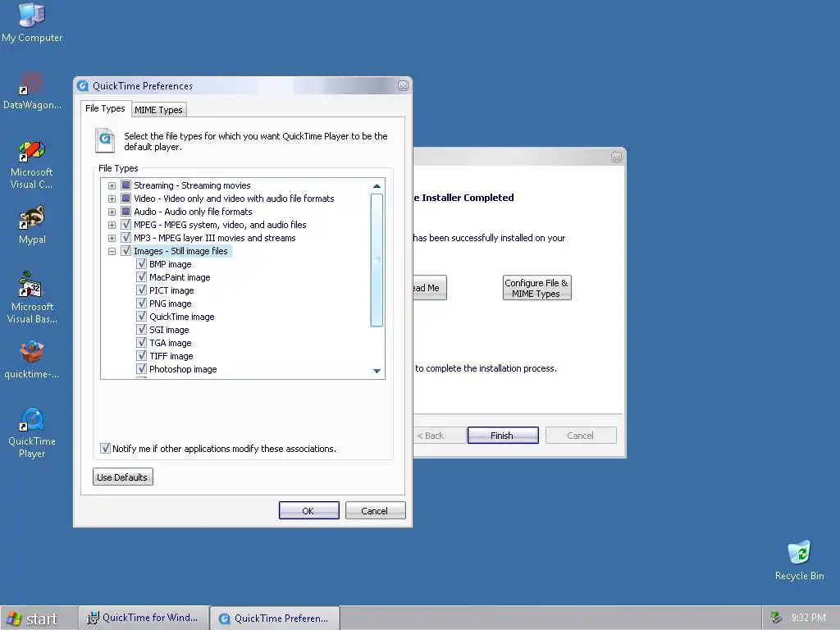Select the 'Images - Still image files' row text

180,251
